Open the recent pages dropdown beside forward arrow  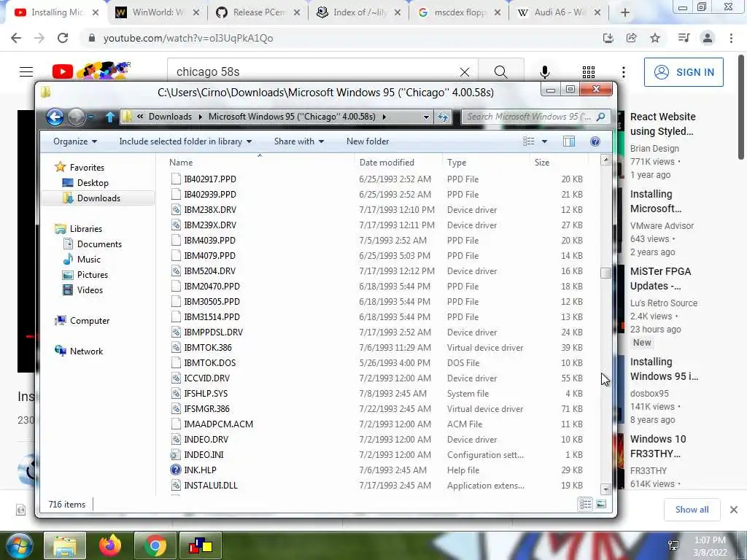90,117
